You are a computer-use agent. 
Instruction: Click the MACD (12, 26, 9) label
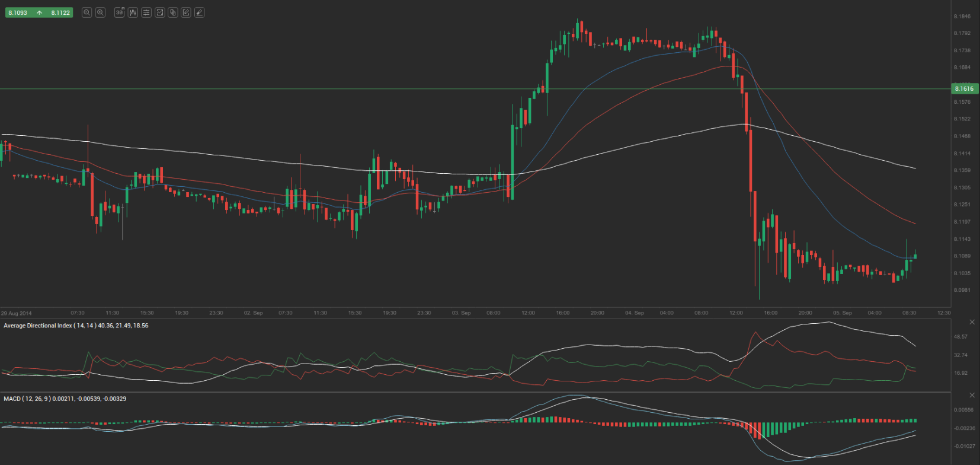coord(65,399)
